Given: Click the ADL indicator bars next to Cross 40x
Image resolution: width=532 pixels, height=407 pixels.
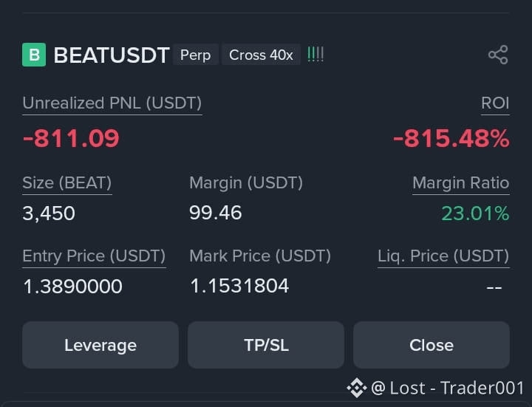Looking at the screenshot, I should click(316, 55).
